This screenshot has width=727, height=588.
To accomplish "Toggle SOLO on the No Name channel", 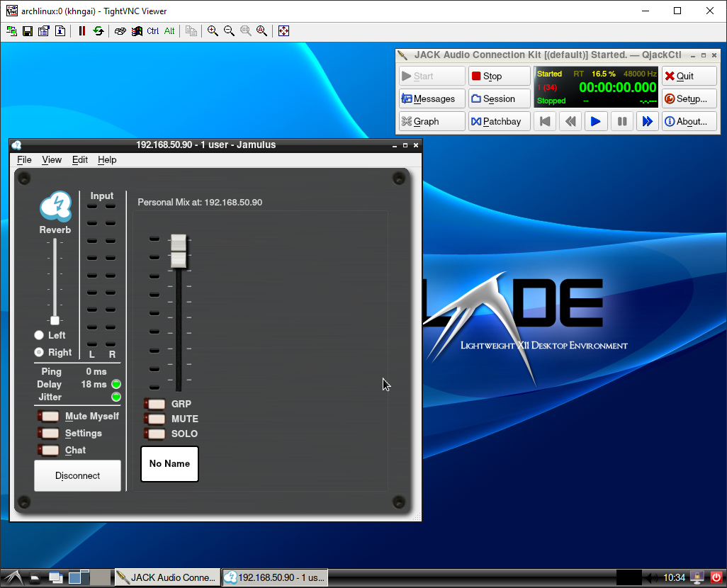I will coord(155,434).
